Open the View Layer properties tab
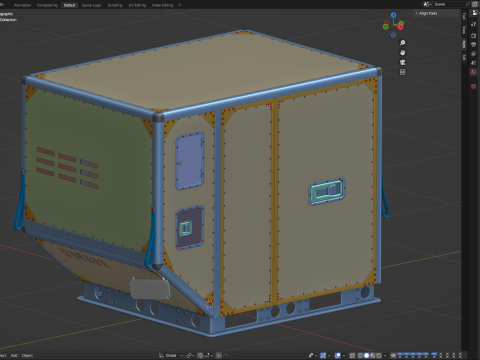Viewport: 480px width, 360px height. click(474, 54)
